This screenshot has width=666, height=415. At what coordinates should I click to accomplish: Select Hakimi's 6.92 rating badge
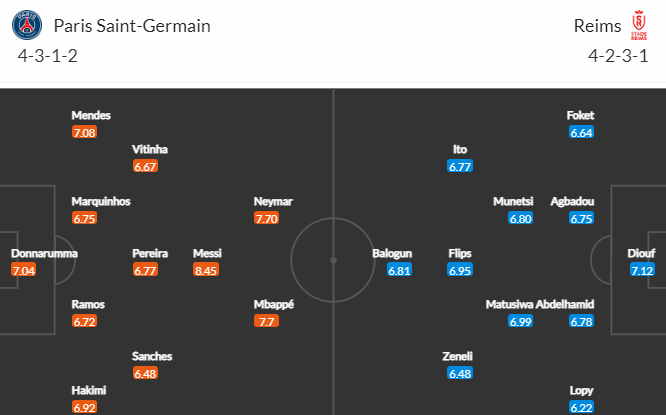(x=85, y=408)
